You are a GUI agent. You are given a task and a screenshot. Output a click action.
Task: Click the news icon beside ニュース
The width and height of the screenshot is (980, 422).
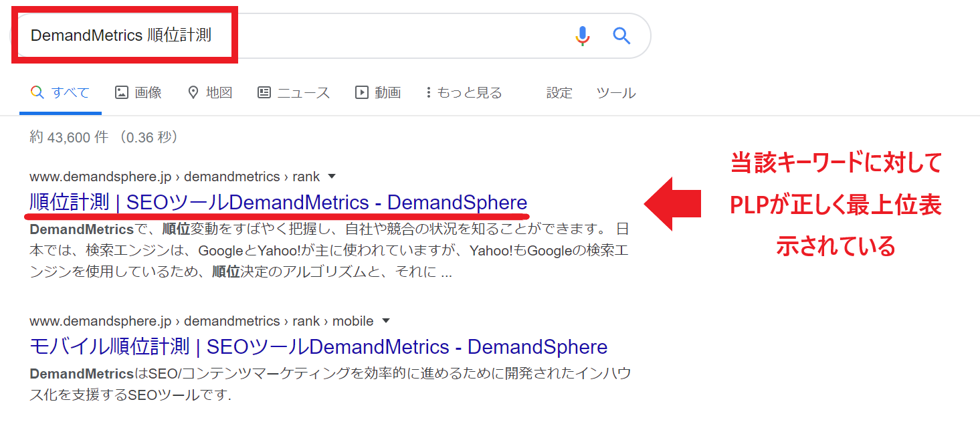point(264,93)
